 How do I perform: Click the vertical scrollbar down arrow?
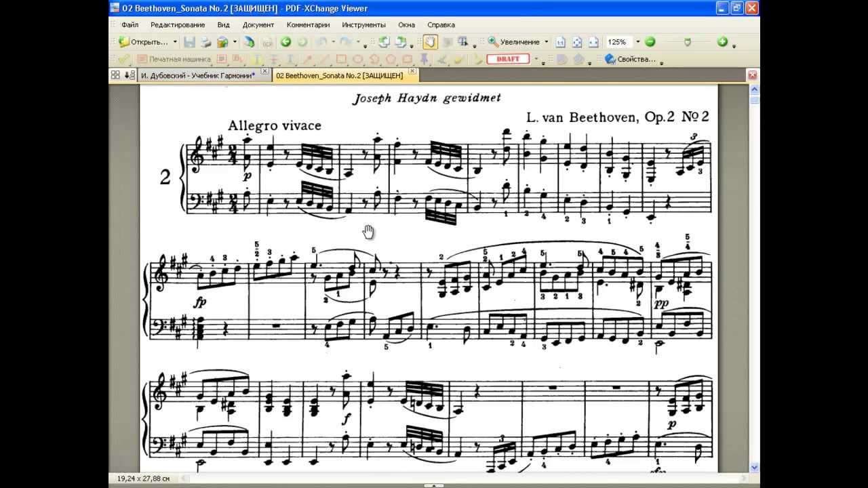tap(754, 468)
